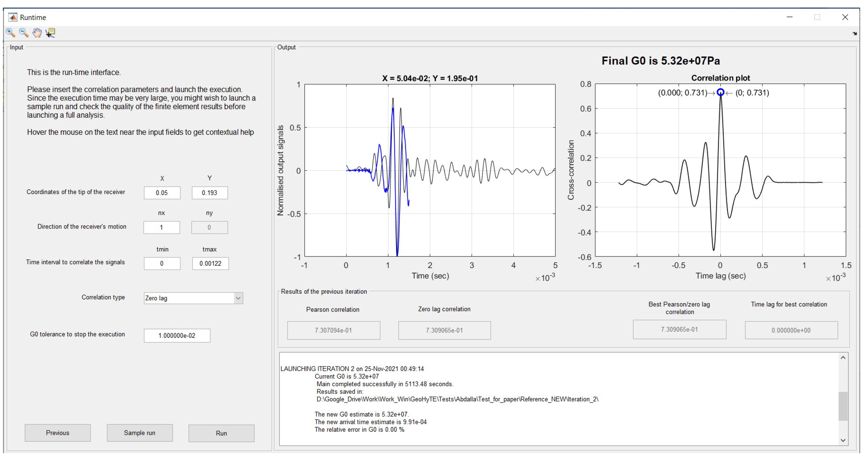The width and height of the screenshot is (868, 460).
Task: Click the log scrollbar thumb
Action: pos(843,406)
